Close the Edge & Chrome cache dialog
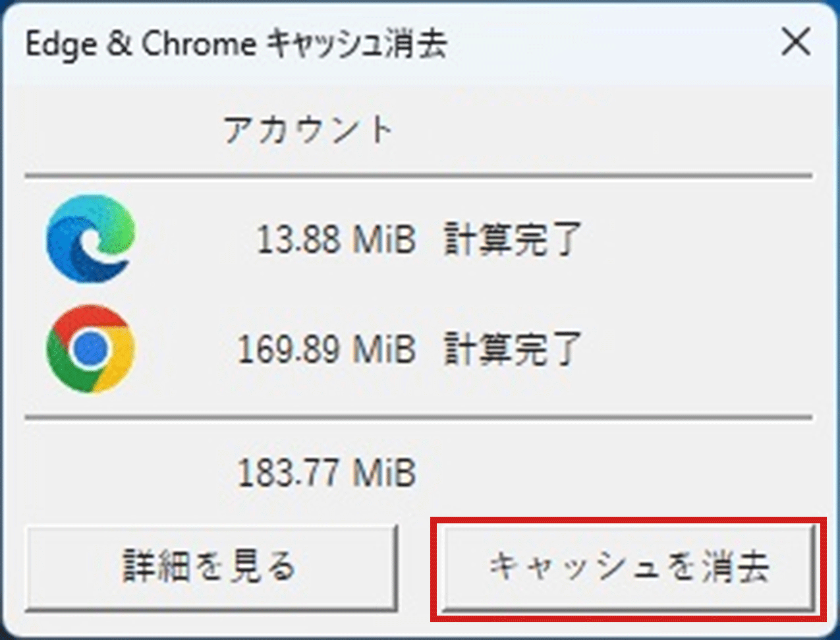Screen dimensions: 840x640 tap(795, 44)
